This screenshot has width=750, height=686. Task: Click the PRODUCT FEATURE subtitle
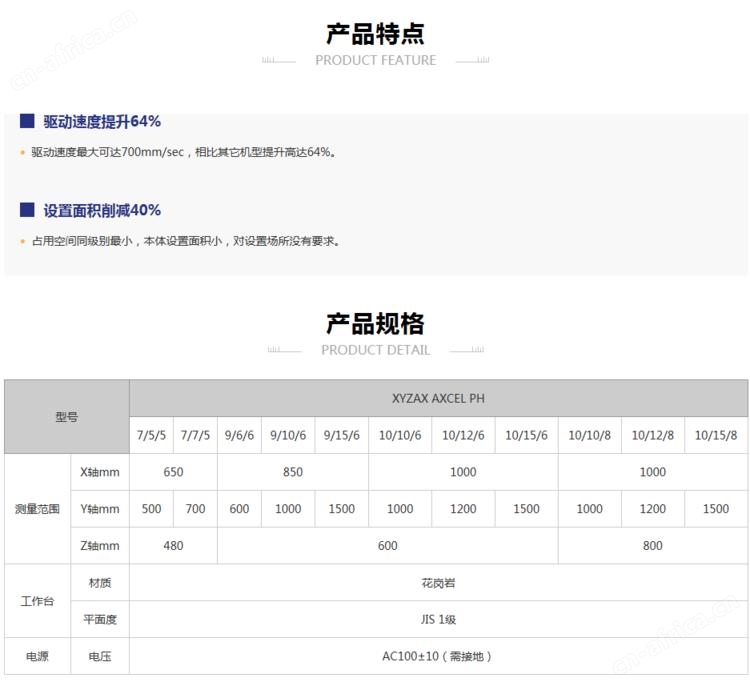point(375,60)
